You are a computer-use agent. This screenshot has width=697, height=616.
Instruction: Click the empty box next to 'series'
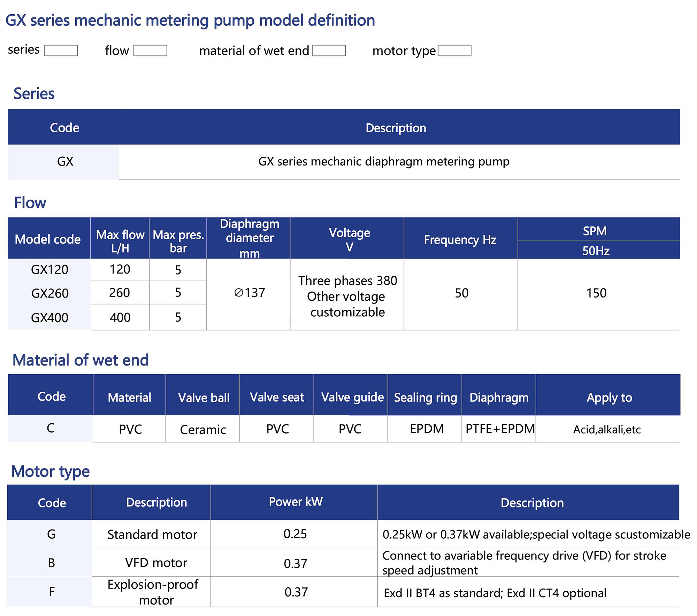(x=61, y=51)
